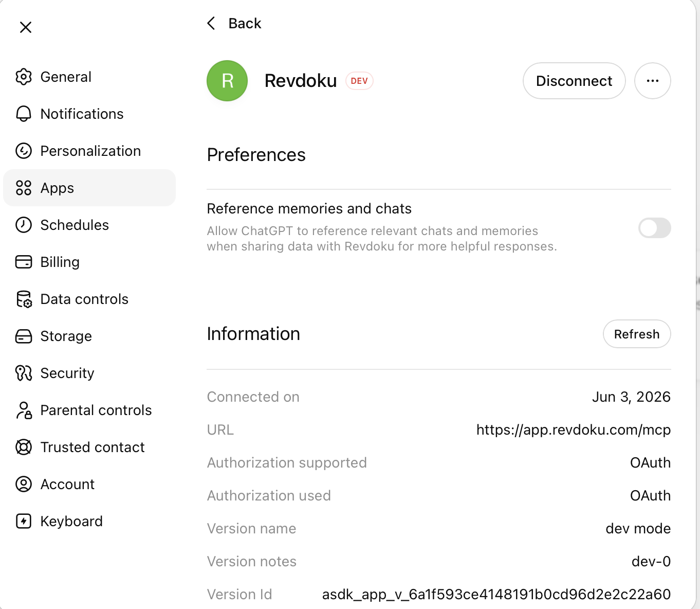Click the Trusted contact lifebuoy icon
Viewport: 700px width, 609px height.
pos(24,447)
